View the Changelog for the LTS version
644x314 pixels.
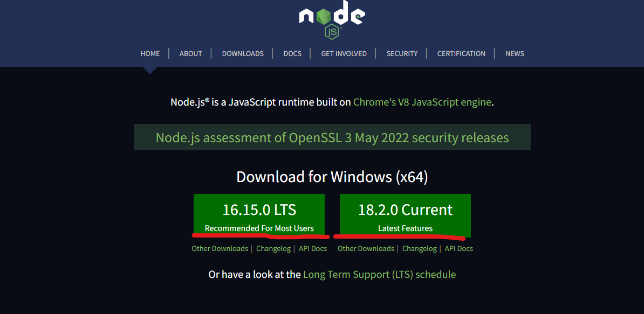[x=273, y=248]
